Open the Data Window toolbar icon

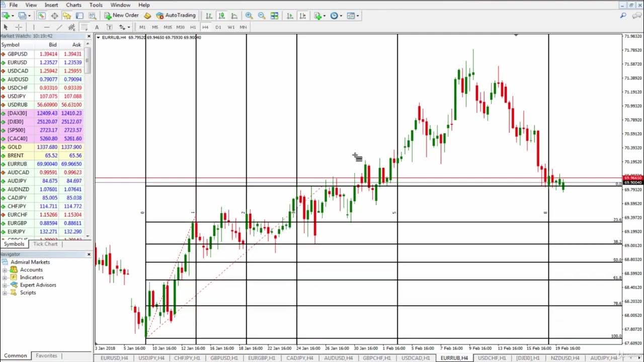coord(54,16)
